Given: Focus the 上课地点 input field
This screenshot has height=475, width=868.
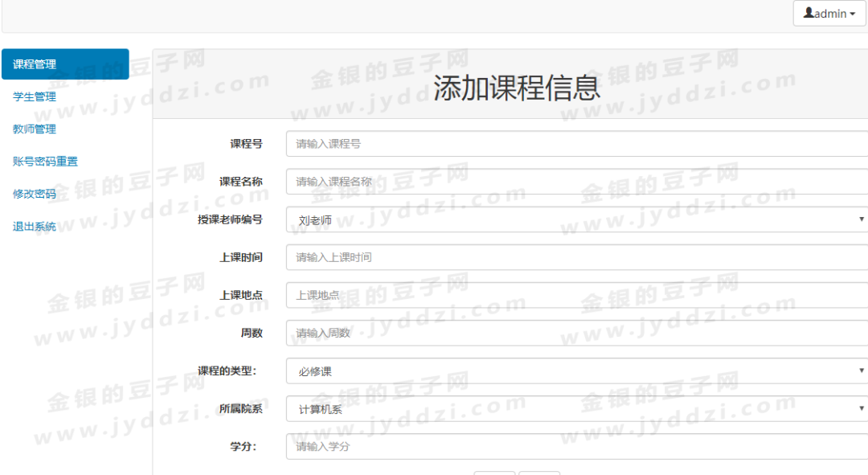Looking at the screenshot, I should [x=577, y=295].
